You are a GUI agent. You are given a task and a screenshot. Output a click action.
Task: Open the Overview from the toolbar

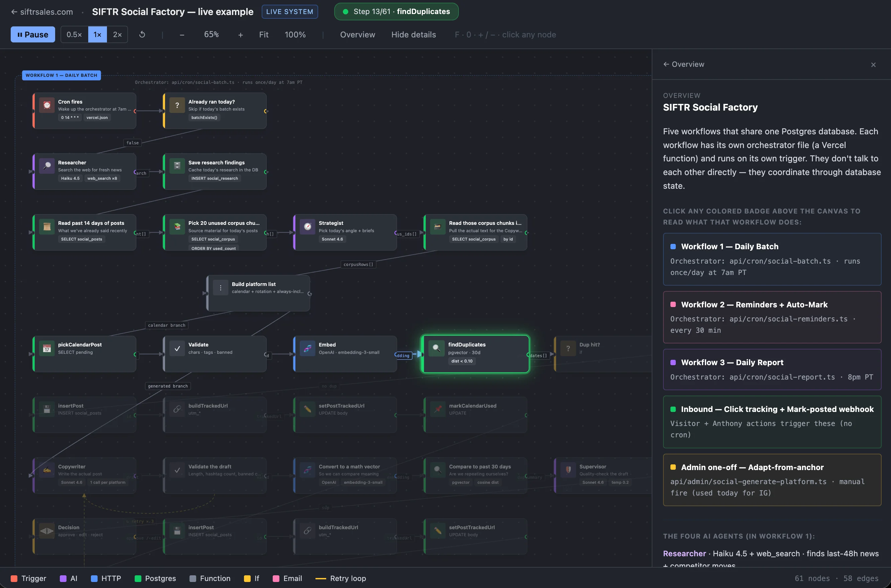coord(358,34)
